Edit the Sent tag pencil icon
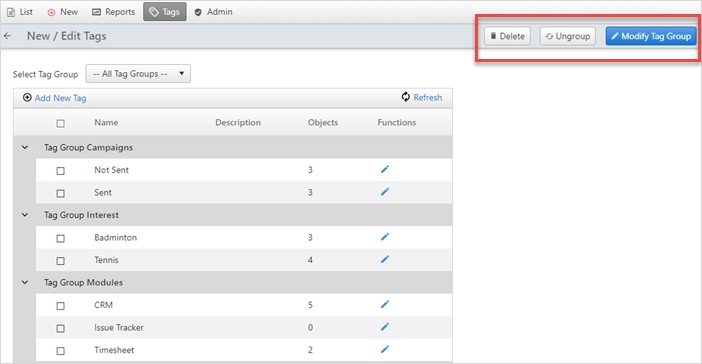This screenshot has width=702, height=364. 385,192
